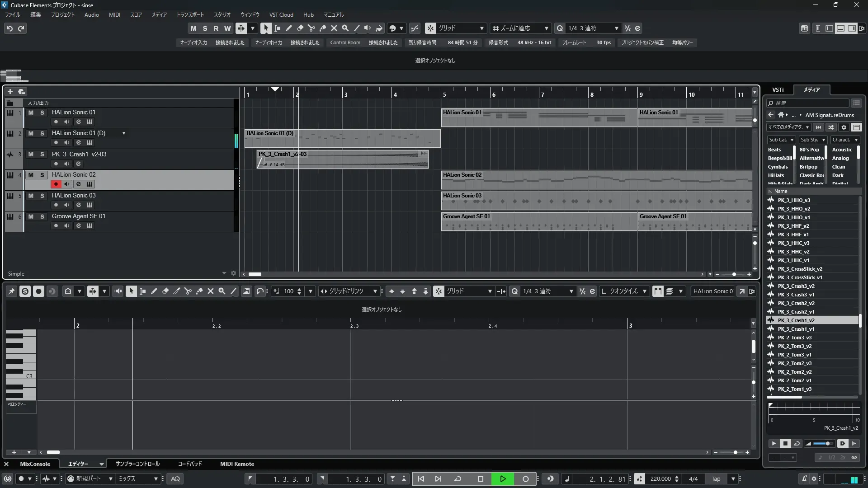868x488 pixels.
Task: Mute the HALion Sonic 03 track
Action: pos(31,196)
